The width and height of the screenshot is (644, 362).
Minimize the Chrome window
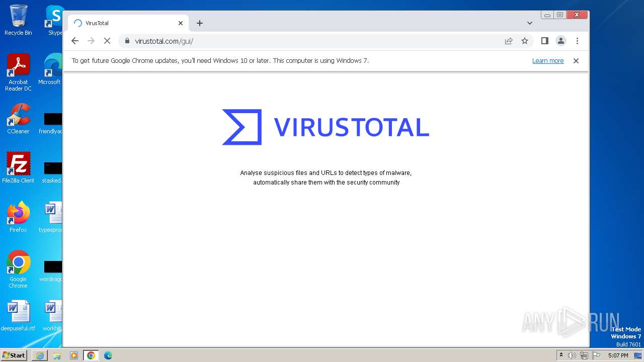[547, 15]
